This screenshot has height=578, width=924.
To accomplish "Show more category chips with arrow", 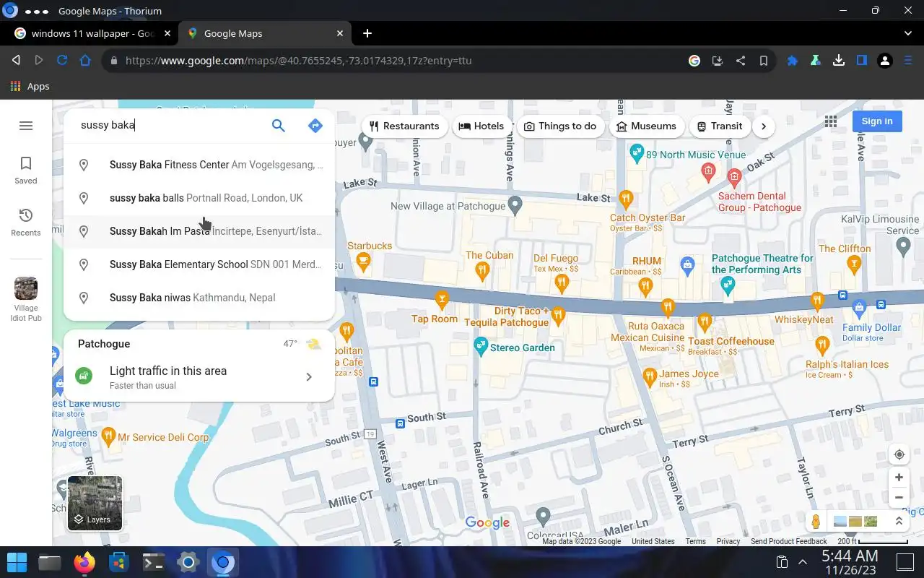I will (x=763, y=126).
